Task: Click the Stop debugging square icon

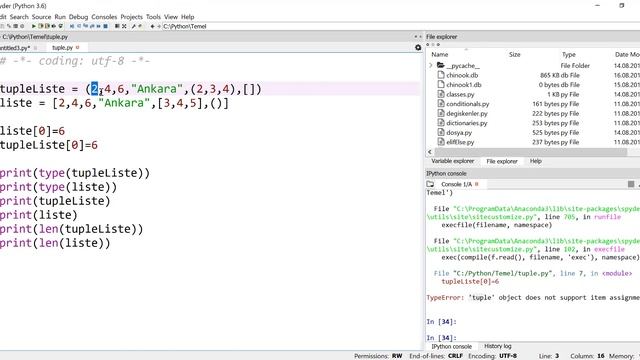Action: (x=105, y=26)
